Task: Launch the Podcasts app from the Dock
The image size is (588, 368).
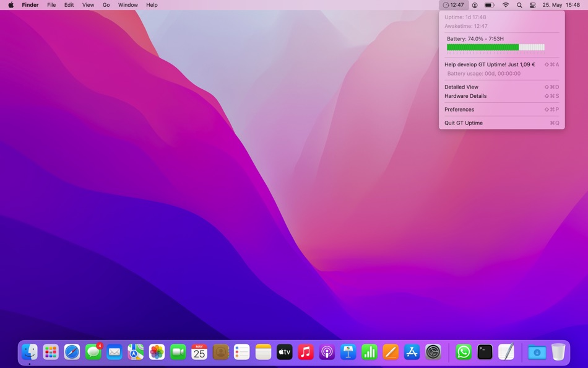Action: (x=326, y=352)
